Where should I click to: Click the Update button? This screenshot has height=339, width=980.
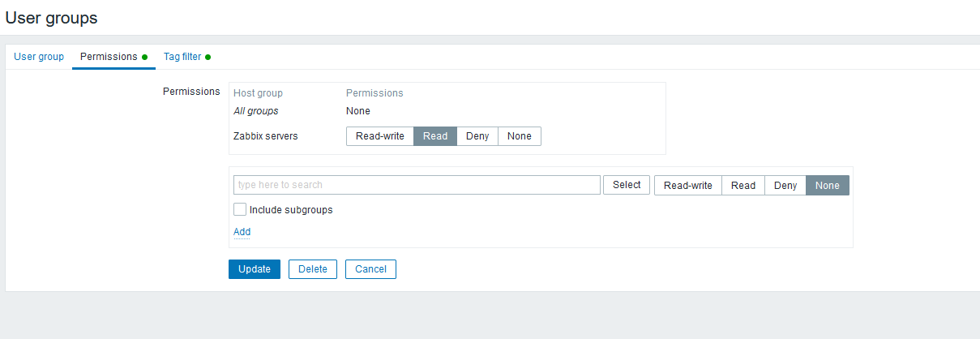click(x=255, y=269)
